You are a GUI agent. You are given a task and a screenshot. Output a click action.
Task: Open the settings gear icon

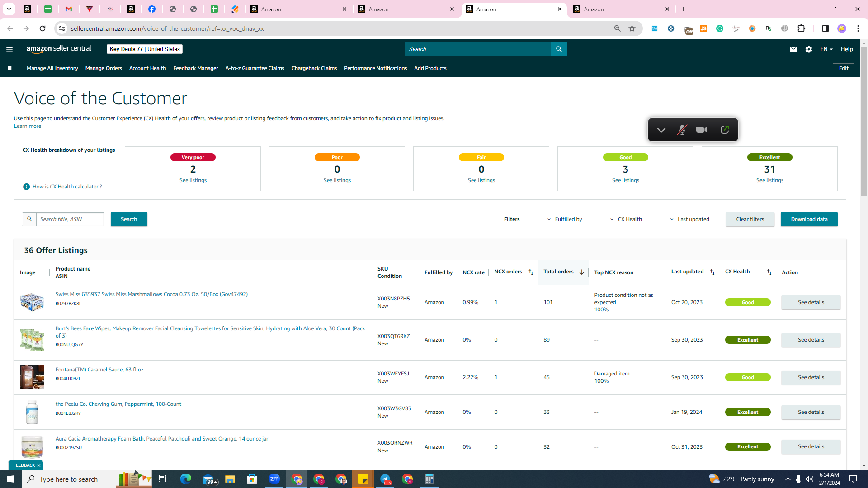click(809, 49)
